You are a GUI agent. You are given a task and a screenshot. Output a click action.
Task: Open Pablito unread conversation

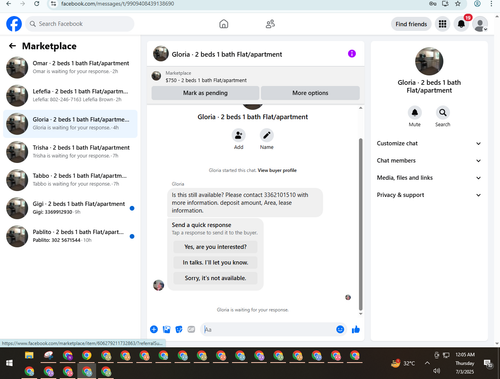pyautogui.click(x=70, y=236)
